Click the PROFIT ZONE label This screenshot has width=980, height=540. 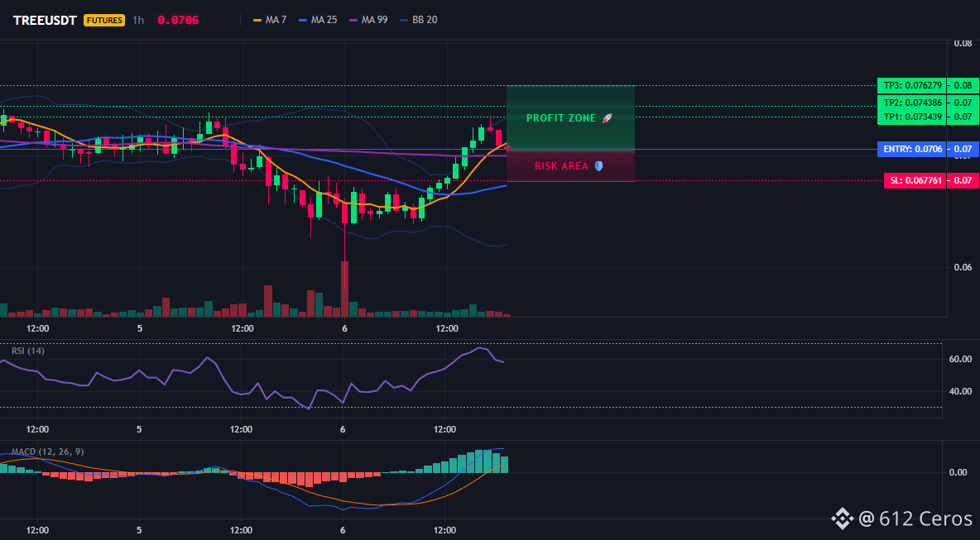pyautogui.click(x=561, y=118)
